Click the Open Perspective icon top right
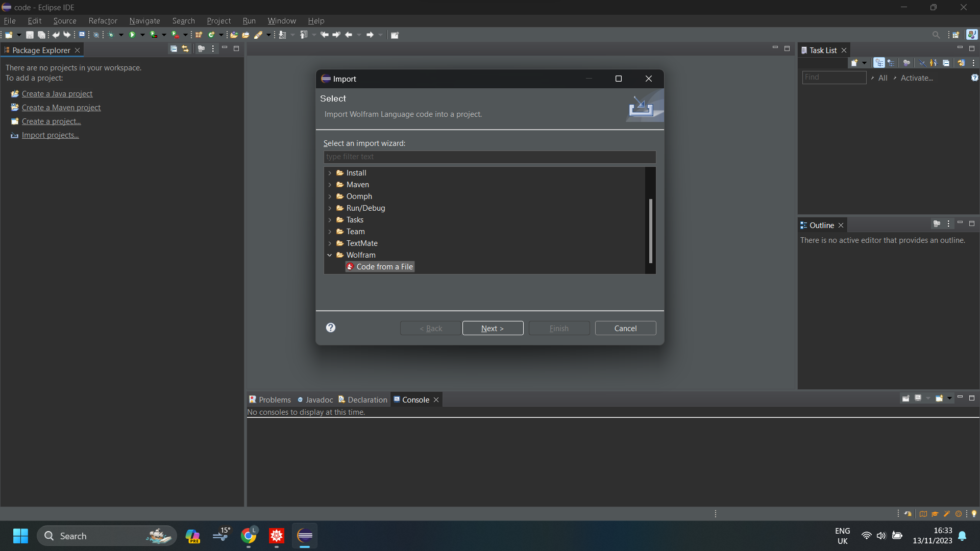The height and width of the screenshot is (551, 980). pos(956,35)
